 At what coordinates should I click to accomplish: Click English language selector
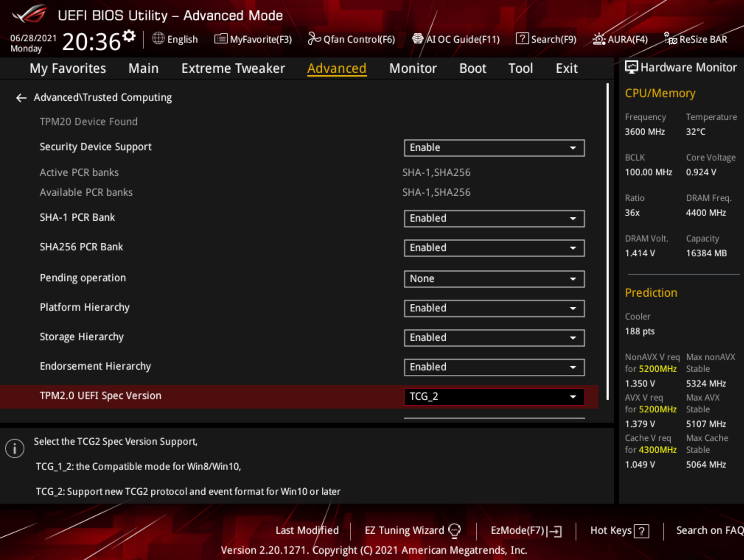coord(175,39)
